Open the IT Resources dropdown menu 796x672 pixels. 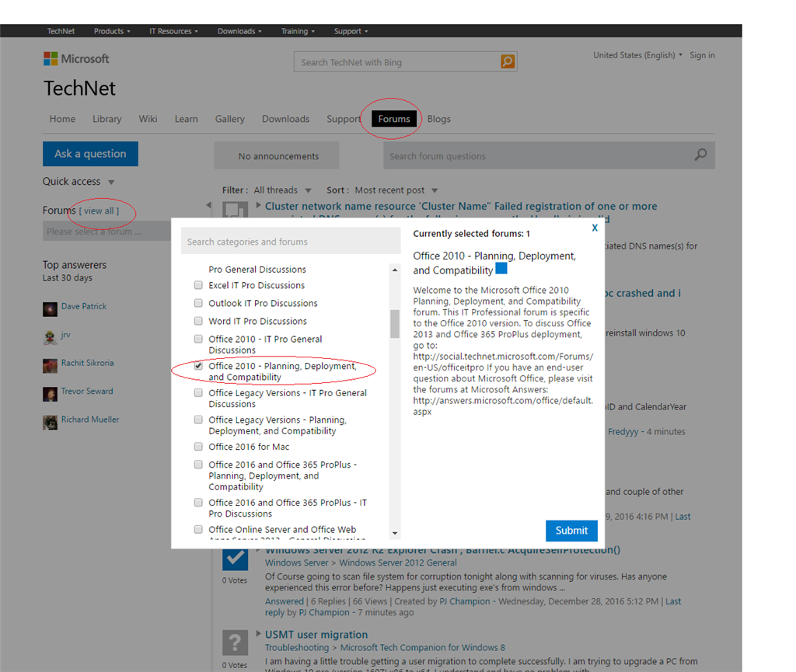click(173, 31)
